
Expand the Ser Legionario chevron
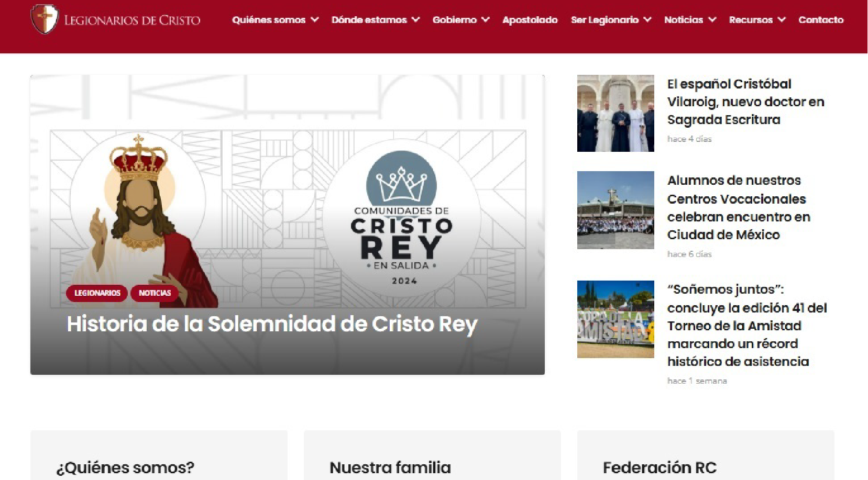coord(647,20)
